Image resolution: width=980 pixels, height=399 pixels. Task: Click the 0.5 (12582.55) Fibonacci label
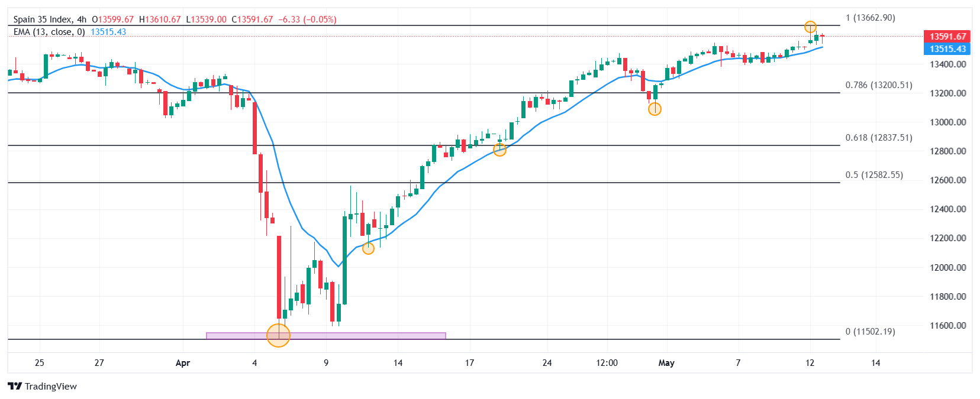point(874,175)
